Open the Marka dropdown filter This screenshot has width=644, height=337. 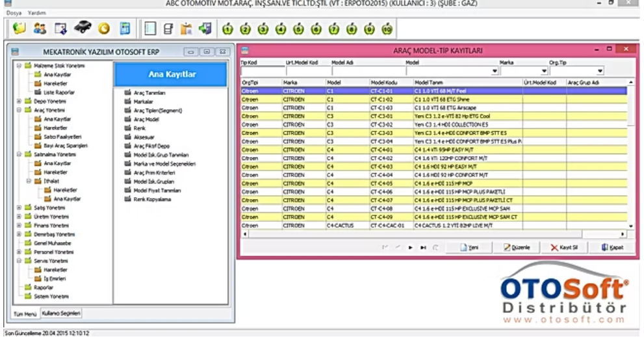(543, 71)
